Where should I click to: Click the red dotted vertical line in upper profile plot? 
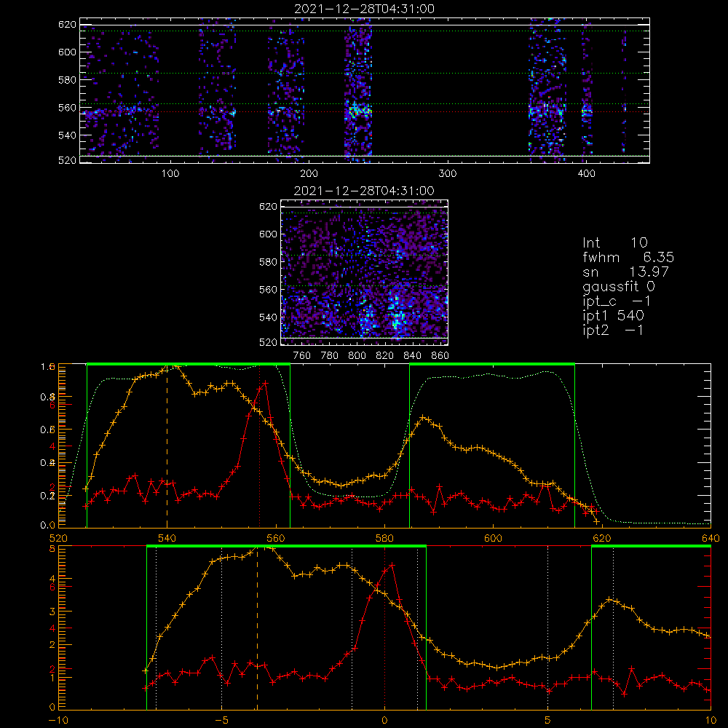tap(260, 446)
